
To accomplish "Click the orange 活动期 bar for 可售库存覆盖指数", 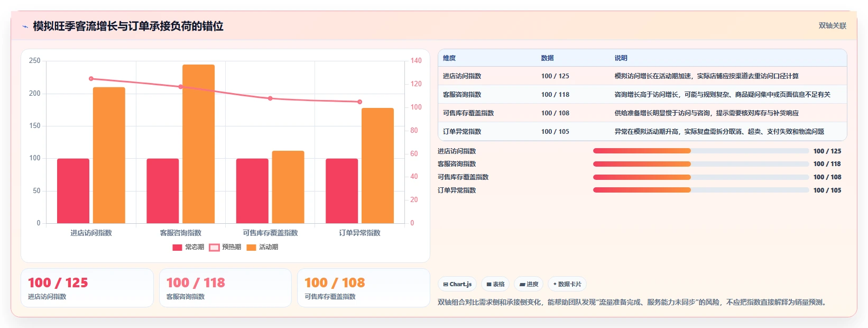I will pos(288,187).
